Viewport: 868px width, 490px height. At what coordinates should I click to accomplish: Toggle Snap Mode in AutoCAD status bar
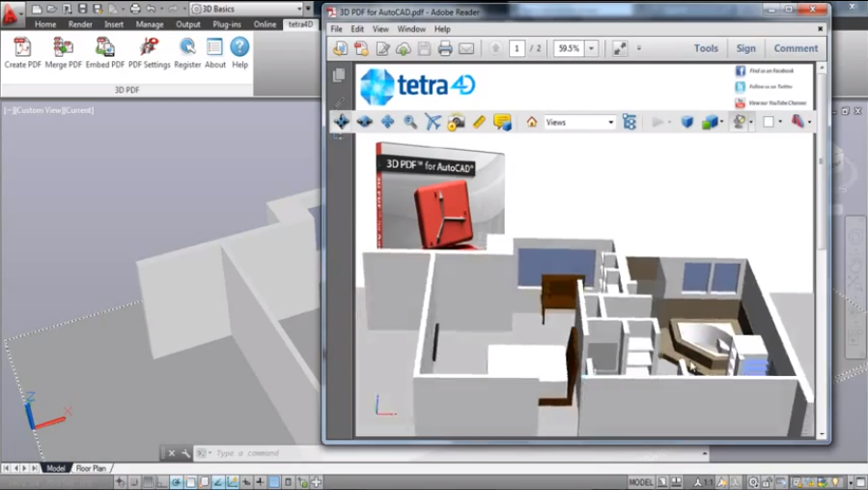point(134,482)
